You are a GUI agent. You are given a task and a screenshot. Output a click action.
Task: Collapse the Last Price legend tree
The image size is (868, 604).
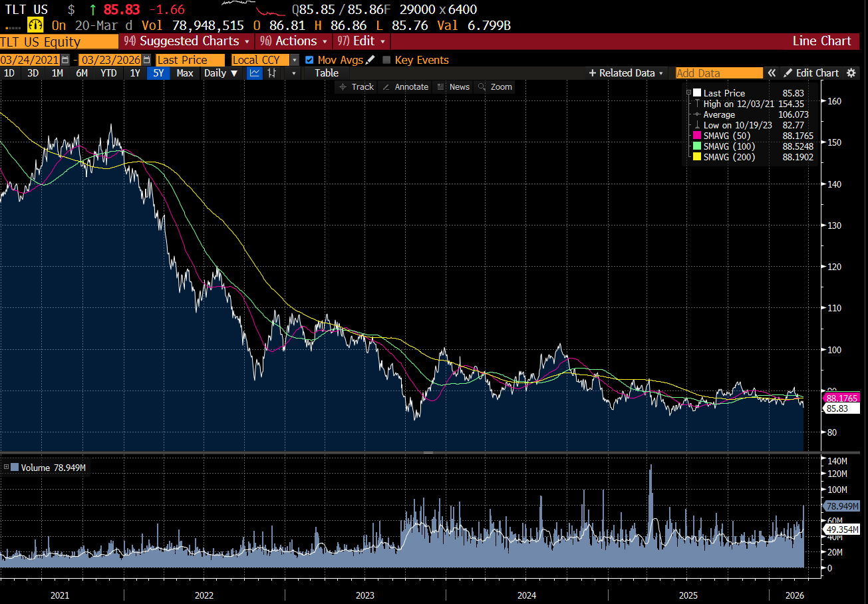click(689, 93)
